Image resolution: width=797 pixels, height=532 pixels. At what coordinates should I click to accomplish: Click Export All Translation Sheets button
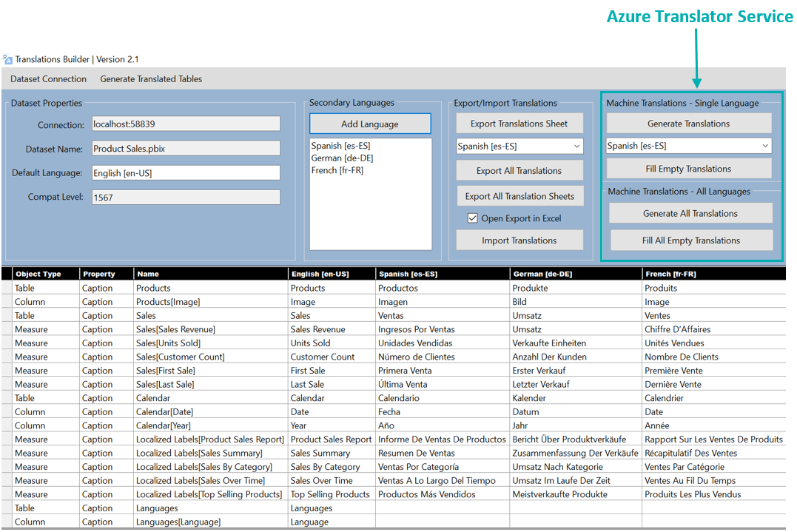coord(519,196)
